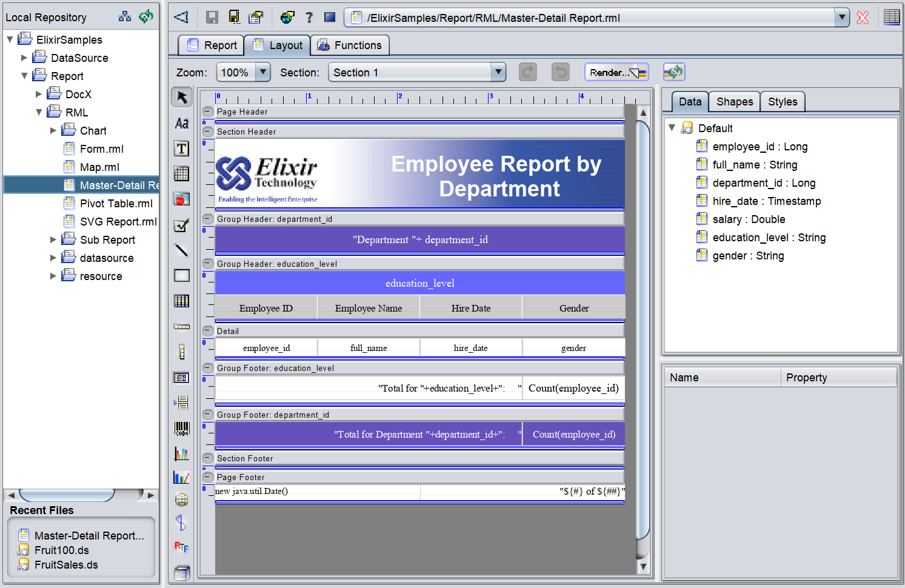Collapse the Detail band
The image size is (905, 588).
(x=208, y=331)
